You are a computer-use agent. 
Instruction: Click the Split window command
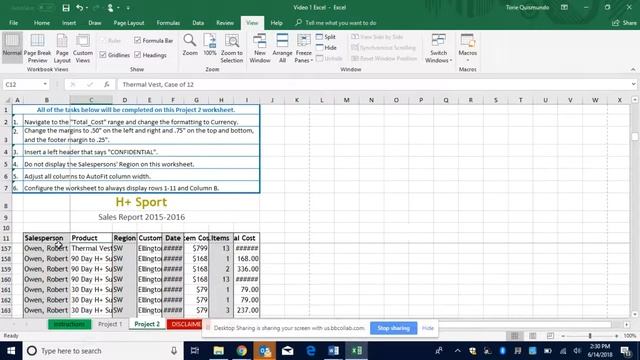tap(326, 37)
